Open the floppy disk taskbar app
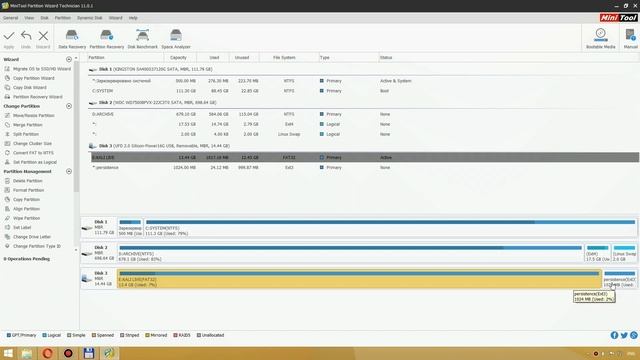The height and width of the screenshot is (360, 640). coord(89,353)
